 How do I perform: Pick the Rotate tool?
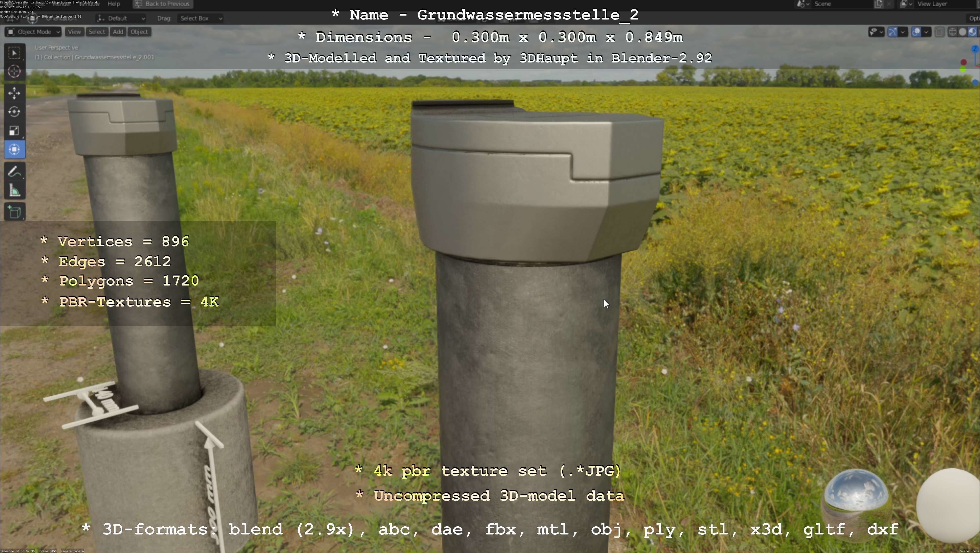(14, 112)
